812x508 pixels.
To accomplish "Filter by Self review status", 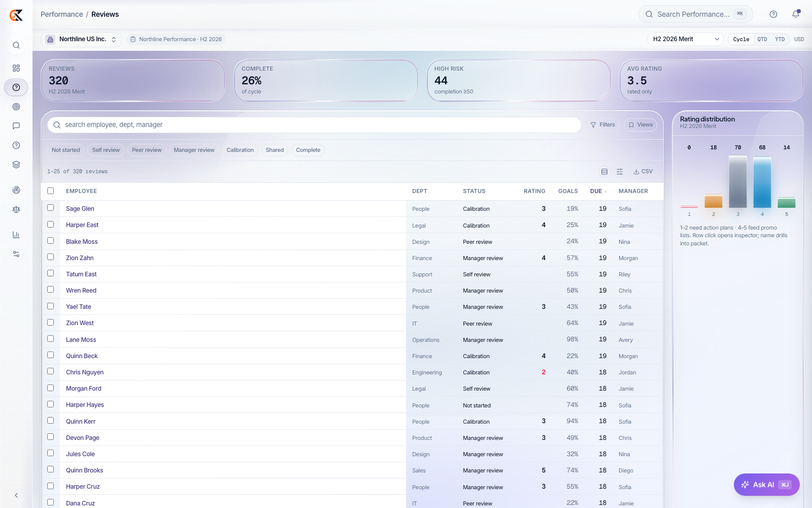I will click(106, 150).
